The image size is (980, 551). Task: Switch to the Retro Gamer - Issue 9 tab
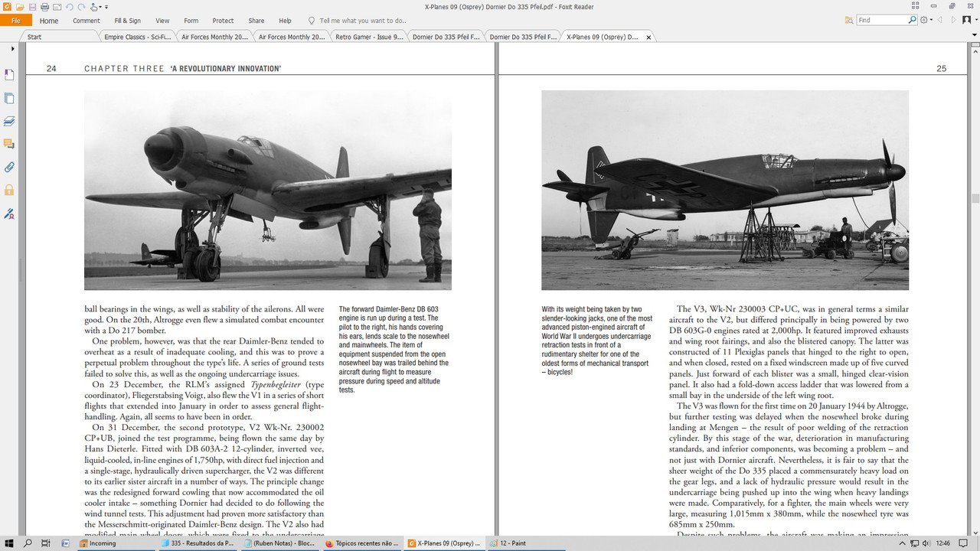(x=367, y=37)
